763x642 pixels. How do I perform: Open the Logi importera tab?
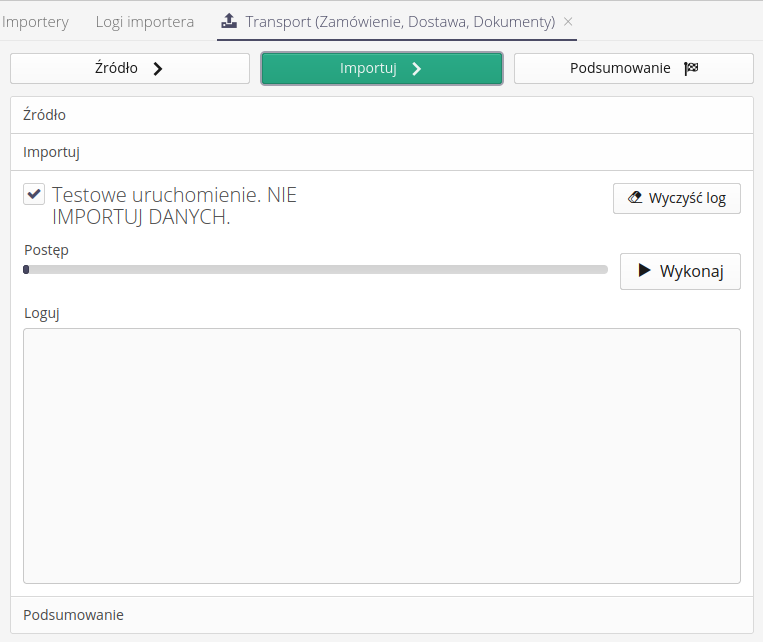tap(145, 21)
